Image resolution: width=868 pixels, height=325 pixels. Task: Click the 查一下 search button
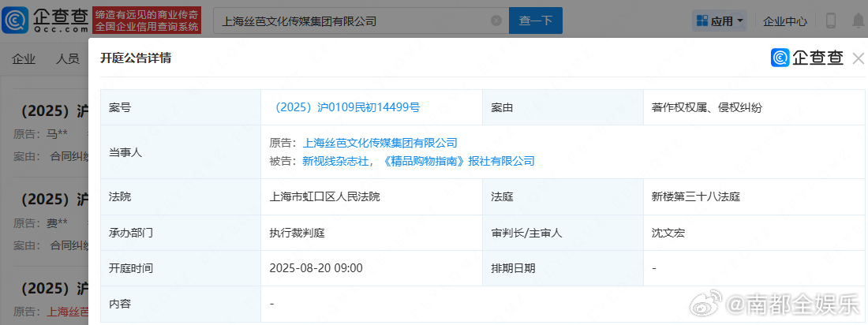coord(535,21)
